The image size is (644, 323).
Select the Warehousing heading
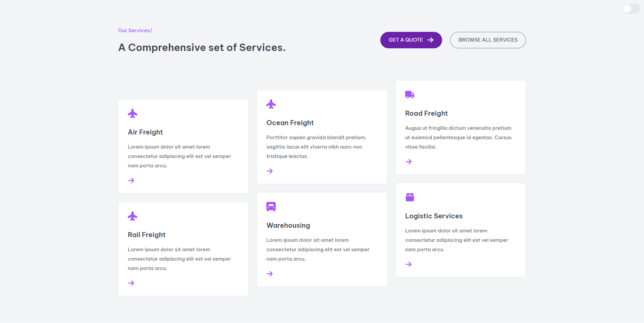288,225
